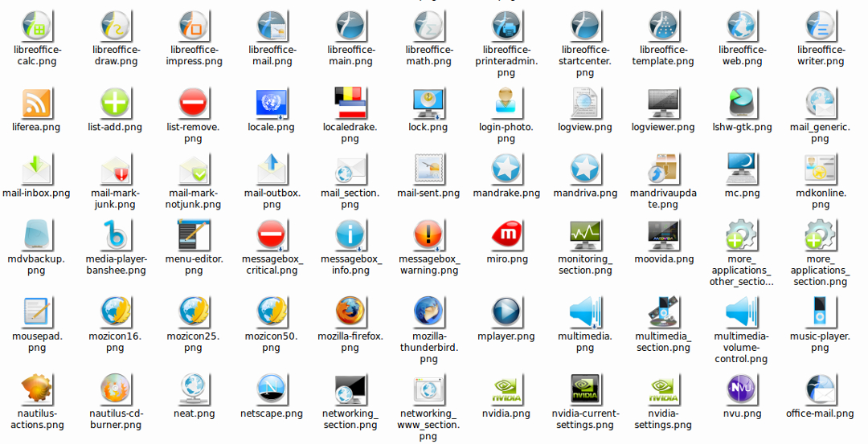This screenshot has height=444, width=868.
Task: Click the mplayer.png play icon
Action: click(x=506, y=312)
